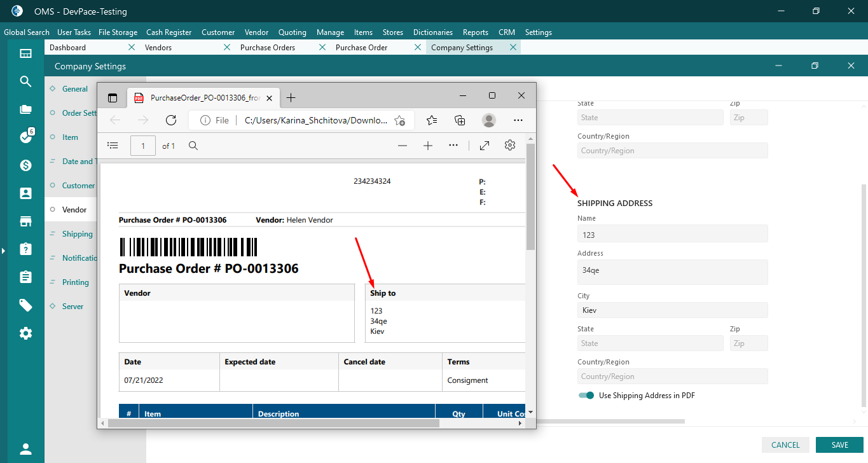The image size is (868, 463).
Task: Click the browser profile avatar
Action: click(488, 120)
